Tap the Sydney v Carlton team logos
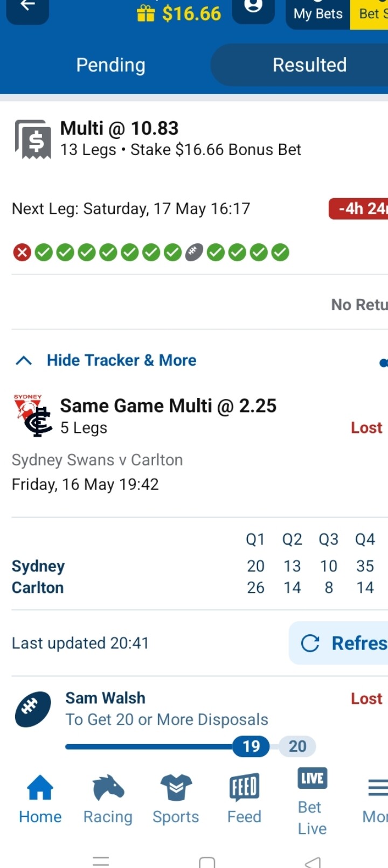This screenshot has height=868, width=388. [33, 415]
